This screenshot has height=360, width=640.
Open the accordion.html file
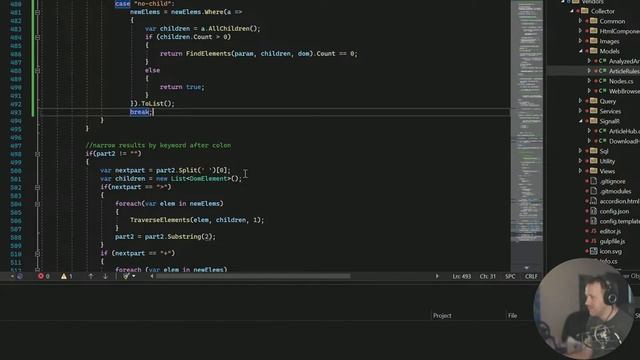[620, 201]
